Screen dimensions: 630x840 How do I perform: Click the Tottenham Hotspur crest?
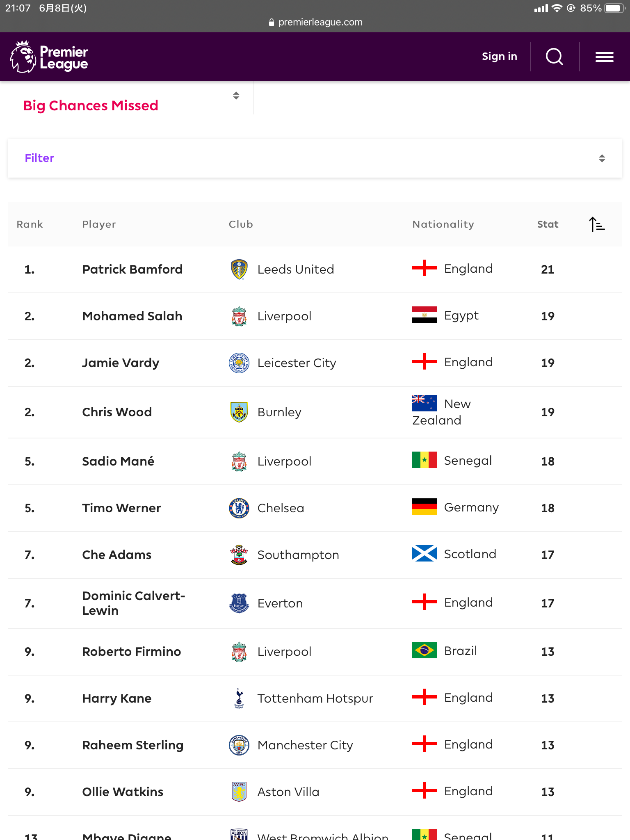coord(239,698)
